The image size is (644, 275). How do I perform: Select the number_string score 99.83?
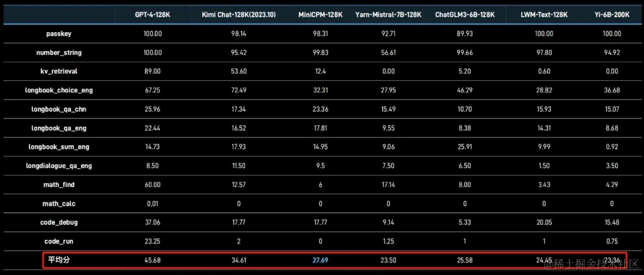click(320, 53)
